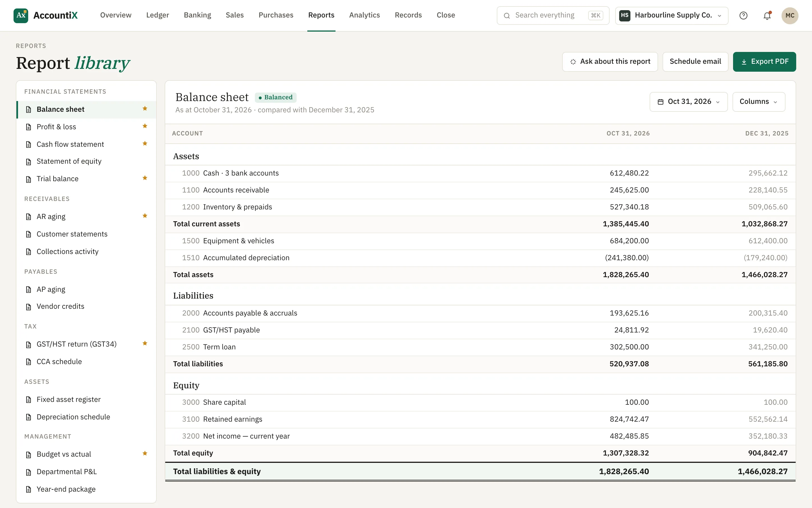This screenshot has height=508, width=812.
Task: Click document icon beside Vendor credits
Action: coord(28,307)
